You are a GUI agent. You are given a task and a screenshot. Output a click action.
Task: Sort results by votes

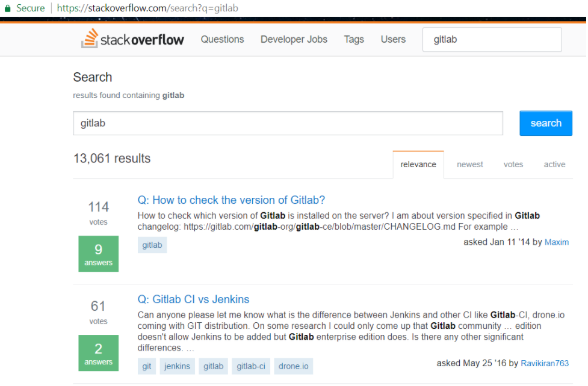(513, 164)
